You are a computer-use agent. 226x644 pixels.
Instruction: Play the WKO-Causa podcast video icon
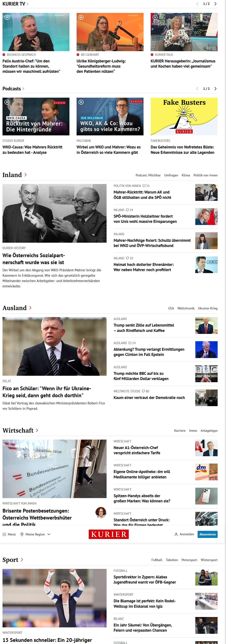click(x=7, y=102)
